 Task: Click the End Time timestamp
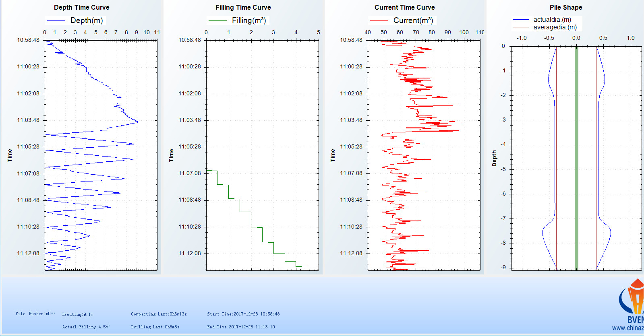(x=241, y=327)
